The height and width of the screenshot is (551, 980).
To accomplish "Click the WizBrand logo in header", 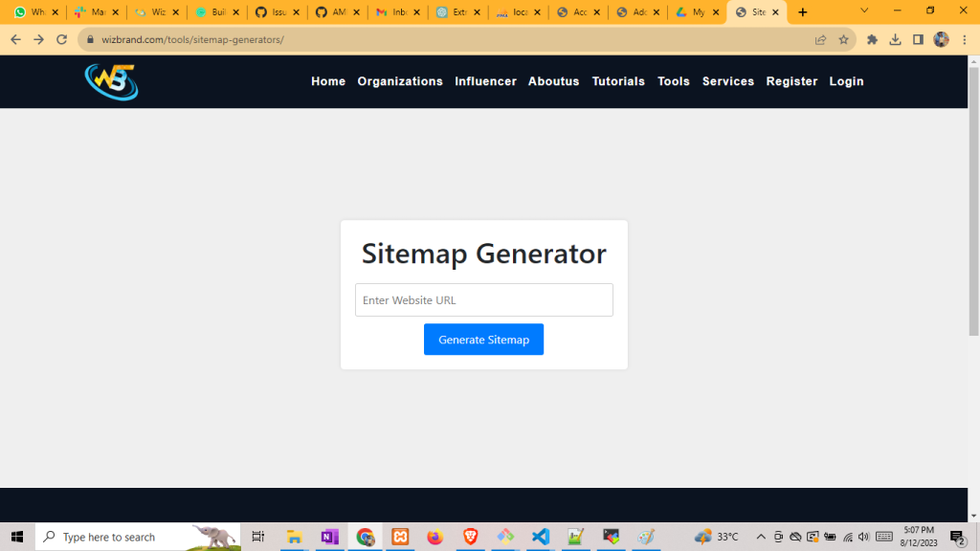I will tap(111, 81).
